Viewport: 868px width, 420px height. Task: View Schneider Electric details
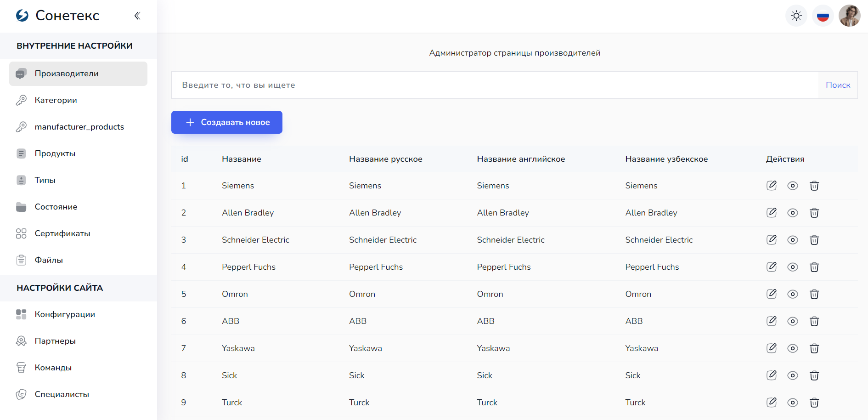793,240
